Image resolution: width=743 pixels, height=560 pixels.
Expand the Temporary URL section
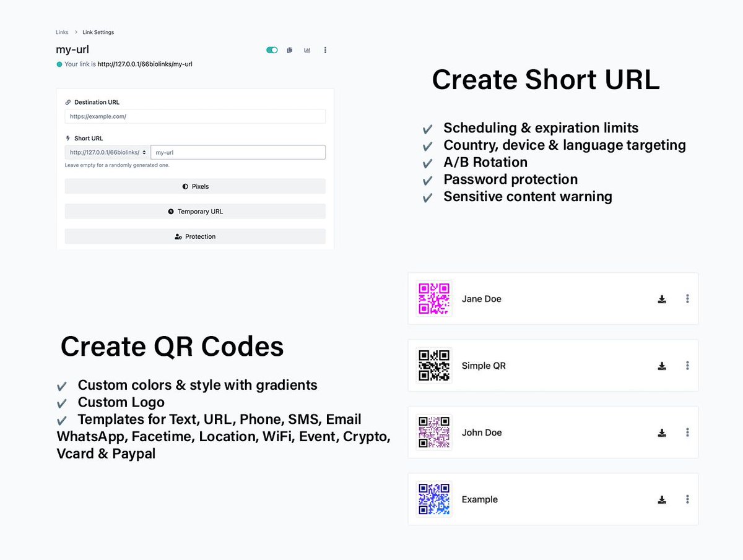tap(195, 212)
